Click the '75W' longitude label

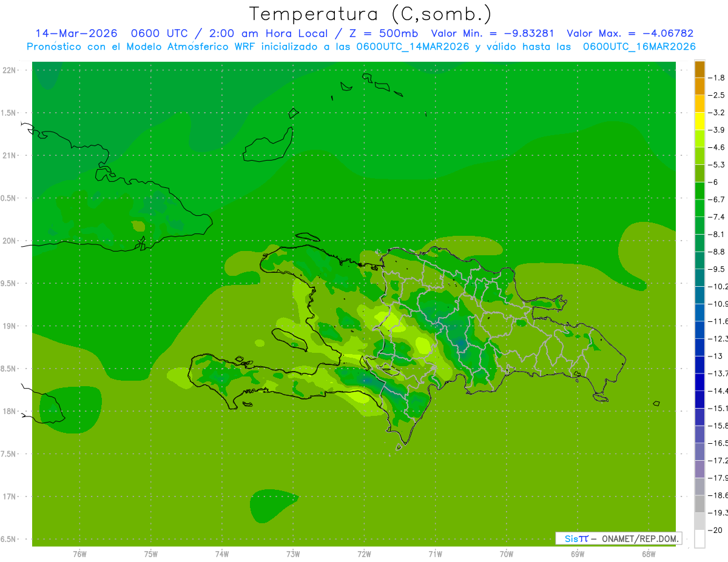tap(150, 554)
